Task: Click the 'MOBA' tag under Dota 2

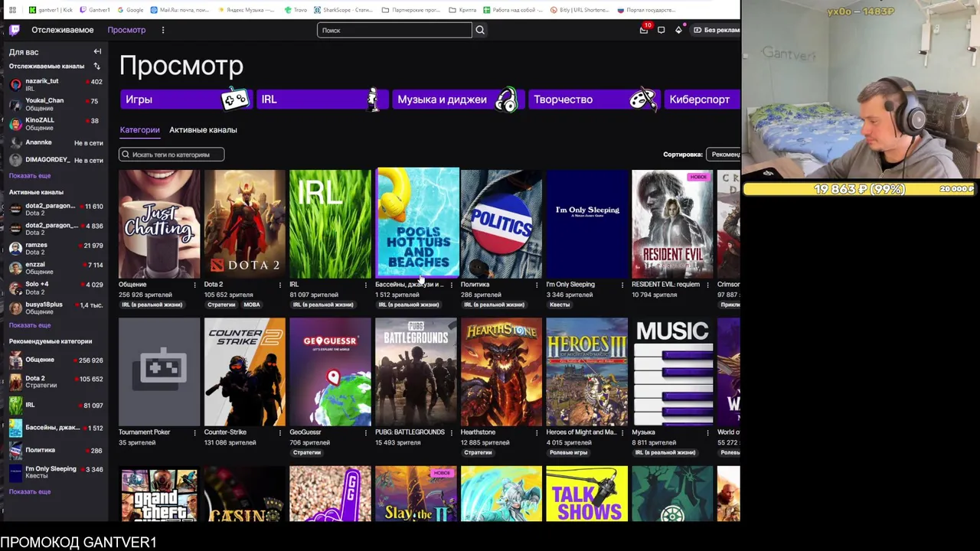Action: pyautogui.click(x=252, y=305)
